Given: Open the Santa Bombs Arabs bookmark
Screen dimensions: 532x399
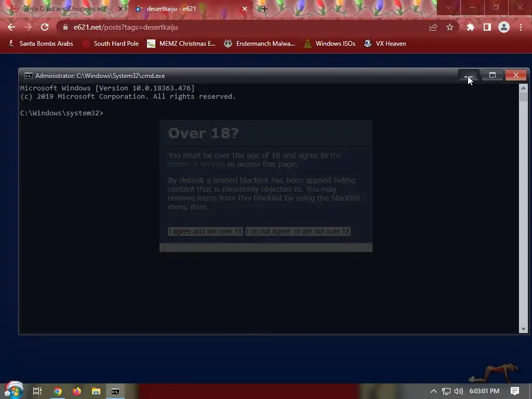Looking at the screenshot, I should coord(41,44).
